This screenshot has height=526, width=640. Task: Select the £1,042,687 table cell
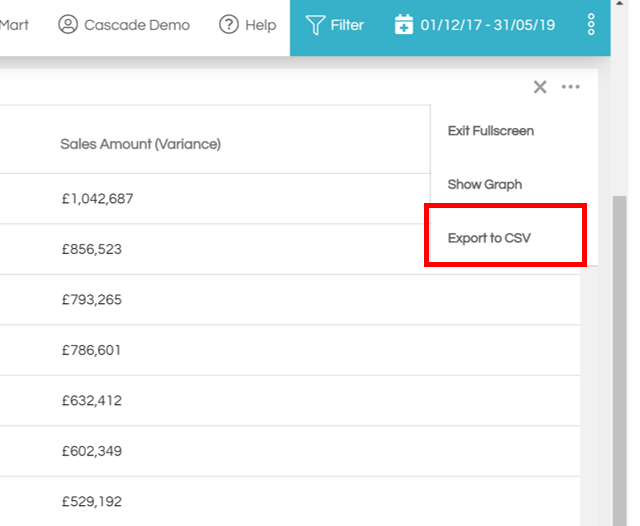(x=97, y=199)
